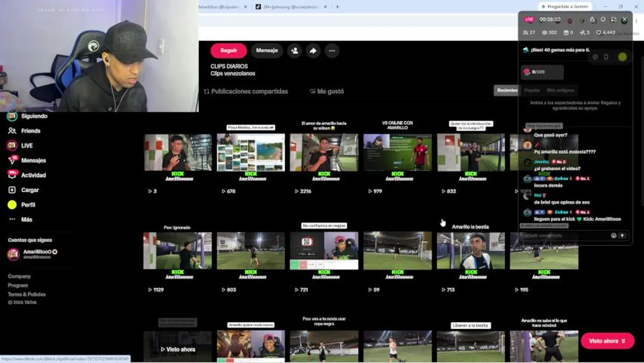644x363 pixels.
Task: Open the Pov: ignorado video
Action: pos(177,251)
